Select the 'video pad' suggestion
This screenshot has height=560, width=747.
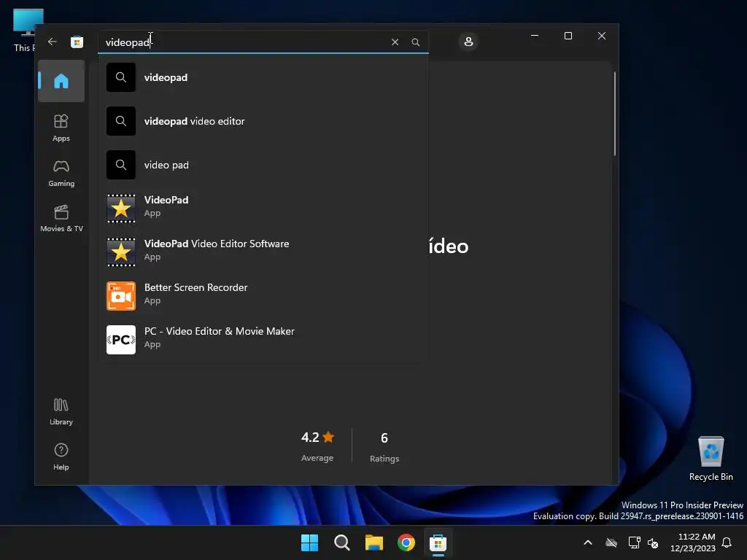(x=263, y=165)
